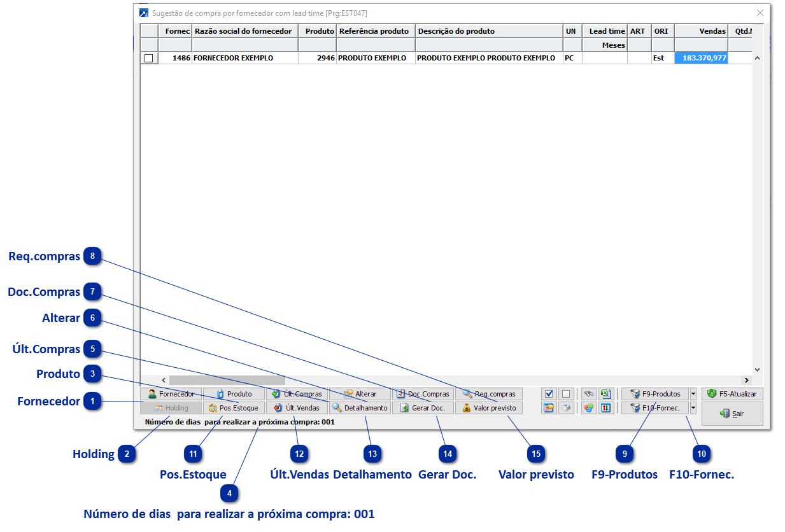The width and height of the screenshot is (785, 532).
Task: Open Req.compras requisitions
Action: click(489, 394)
